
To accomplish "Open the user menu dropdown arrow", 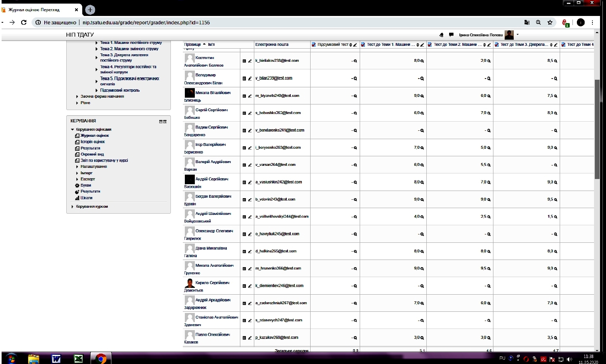I will tap(518, 35).
